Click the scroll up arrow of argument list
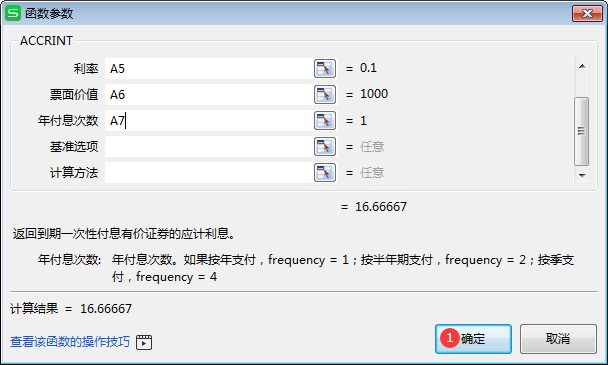The image size is (608, 365). [582, 66]
